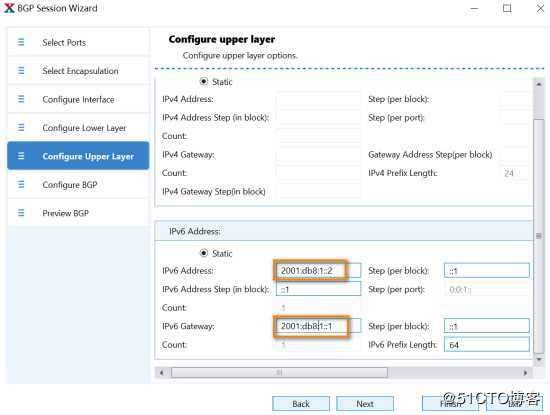Click the IPv4 Count field under IPv4 Gateway

pos(318,173)
